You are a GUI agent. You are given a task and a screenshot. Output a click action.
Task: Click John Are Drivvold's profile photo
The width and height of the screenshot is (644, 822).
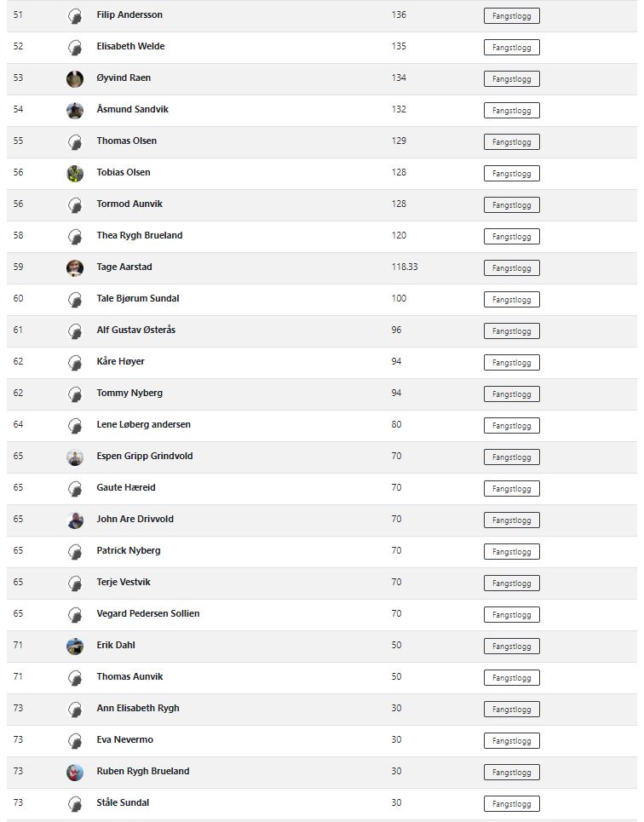coord(75,520)
